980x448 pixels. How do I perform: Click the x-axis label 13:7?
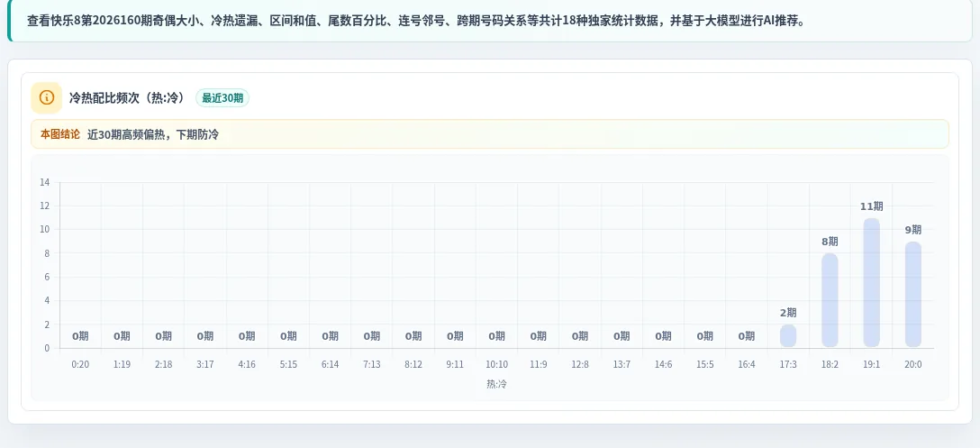click(622, 364)
